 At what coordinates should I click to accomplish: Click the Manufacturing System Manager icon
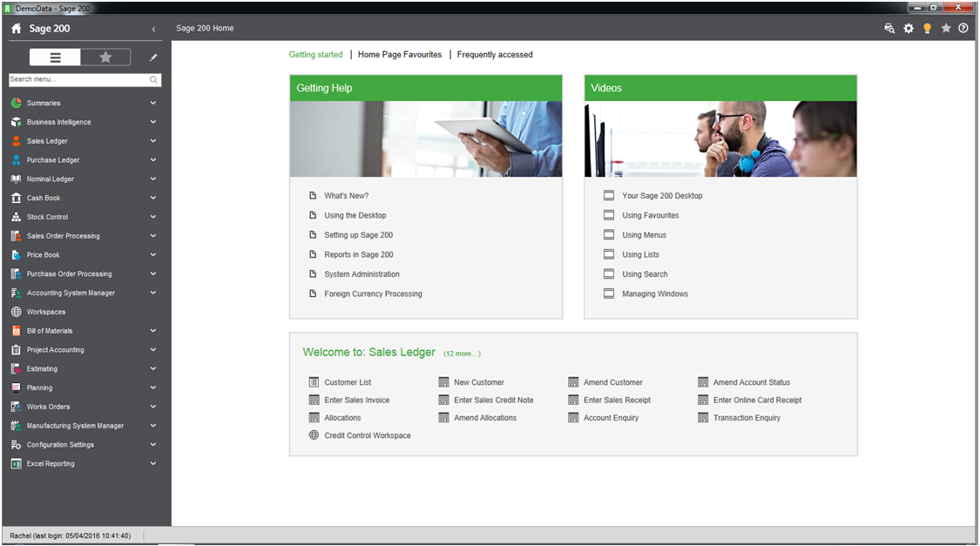(x=17, y=426)
